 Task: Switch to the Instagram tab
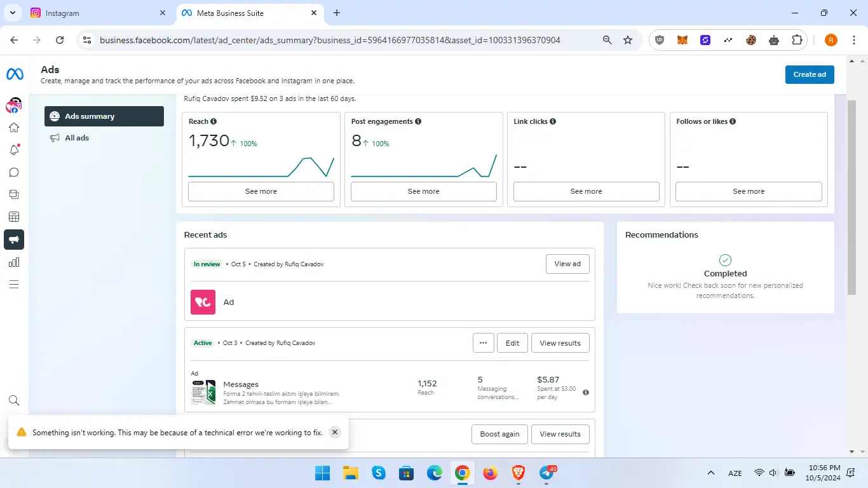[x=98, y=13]
